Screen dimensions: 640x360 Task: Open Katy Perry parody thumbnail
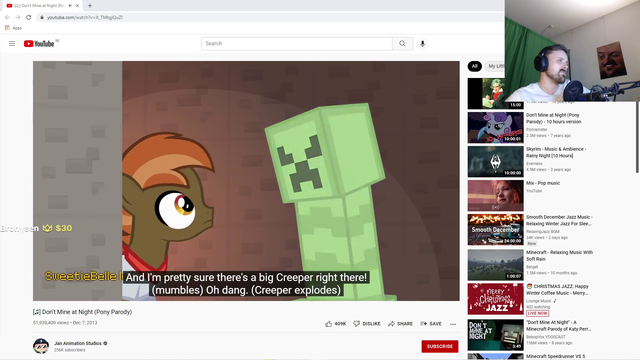[496, 335]
